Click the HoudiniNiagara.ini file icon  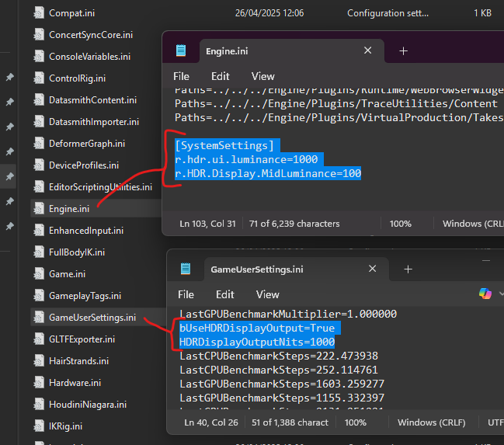(39, 405)
